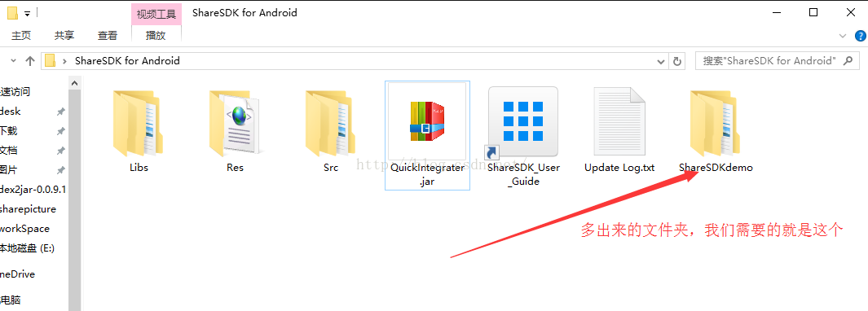Select sharepicture in navigation pane
The width and height of the screenshot is (868, 311).
pos(28,209)
